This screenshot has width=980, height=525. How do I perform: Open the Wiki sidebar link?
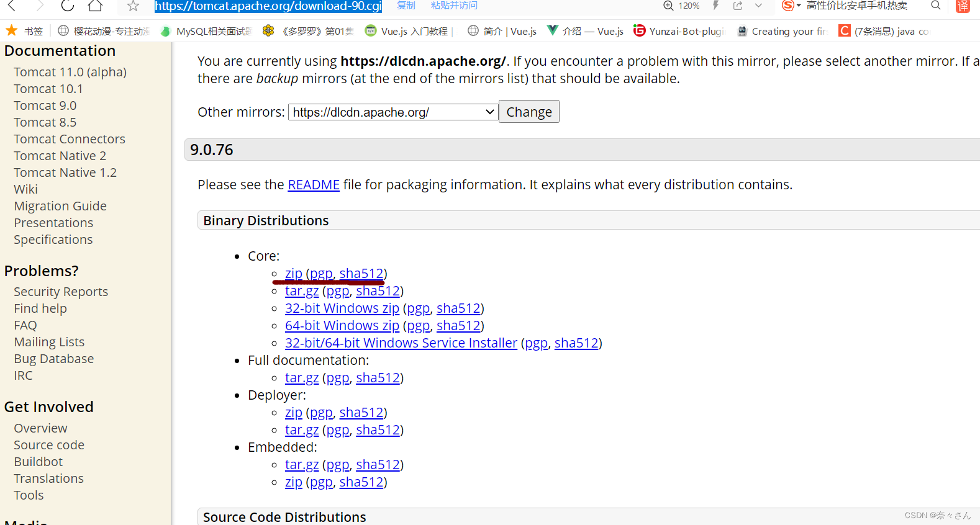coord(25,189)
